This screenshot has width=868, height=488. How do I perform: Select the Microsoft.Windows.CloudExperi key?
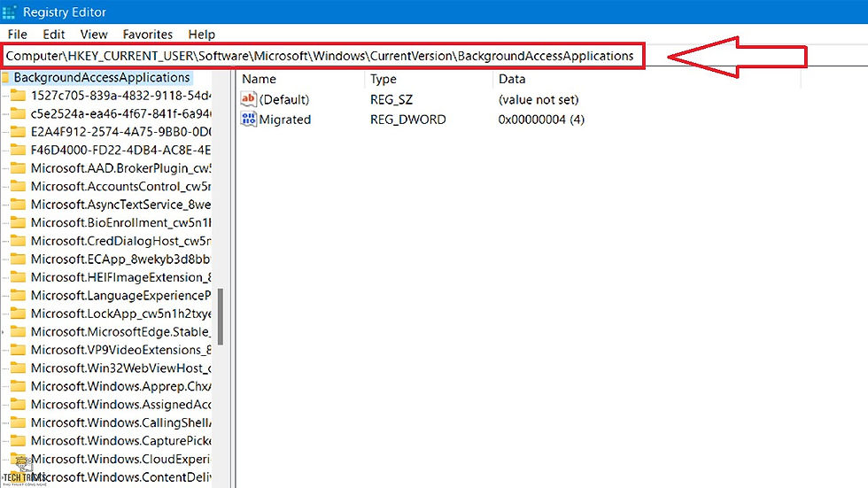coord(120,460)
